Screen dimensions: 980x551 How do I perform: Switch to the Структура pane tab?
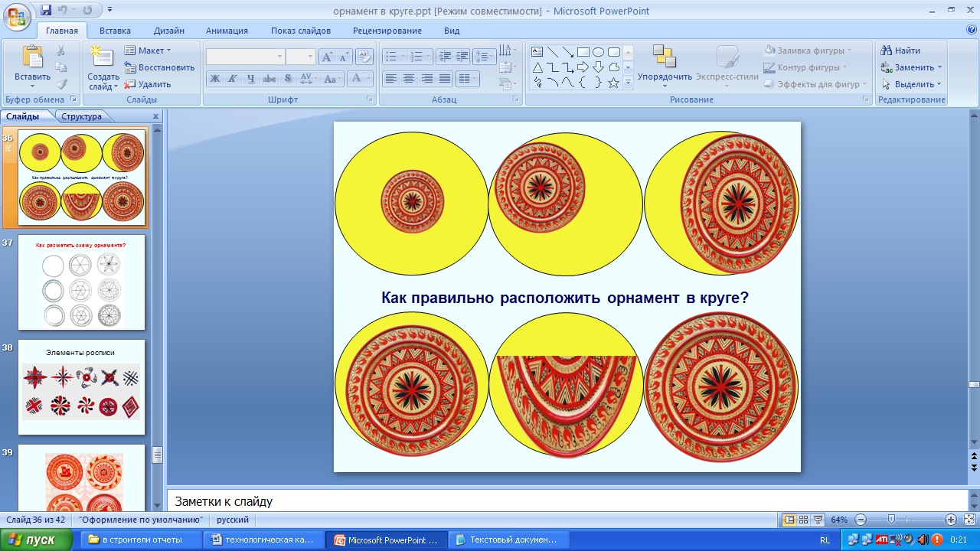click(x=82, y=116)
